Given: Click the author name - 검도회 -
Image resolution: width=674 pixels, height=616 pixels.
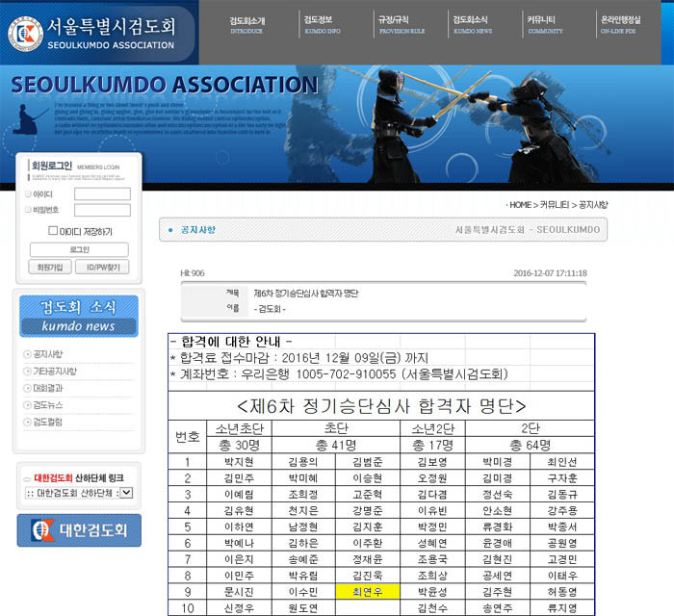Looking at the screenshot, I should point(270,309).
